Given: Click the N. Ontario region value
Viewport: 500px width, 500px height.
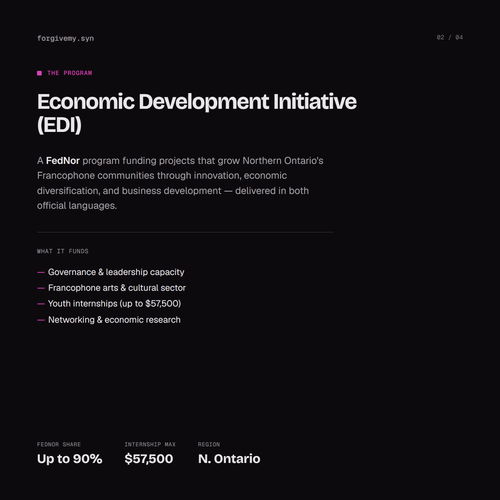Looking at the screenshot, I should coord(229,459).
